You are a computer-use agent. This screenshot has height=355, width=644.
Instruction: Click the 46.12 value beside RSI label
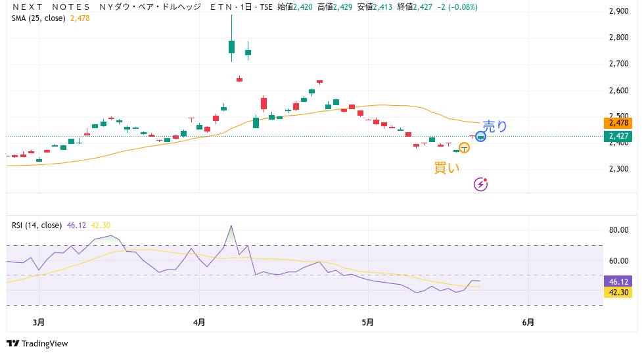click(x=76, y=225)
